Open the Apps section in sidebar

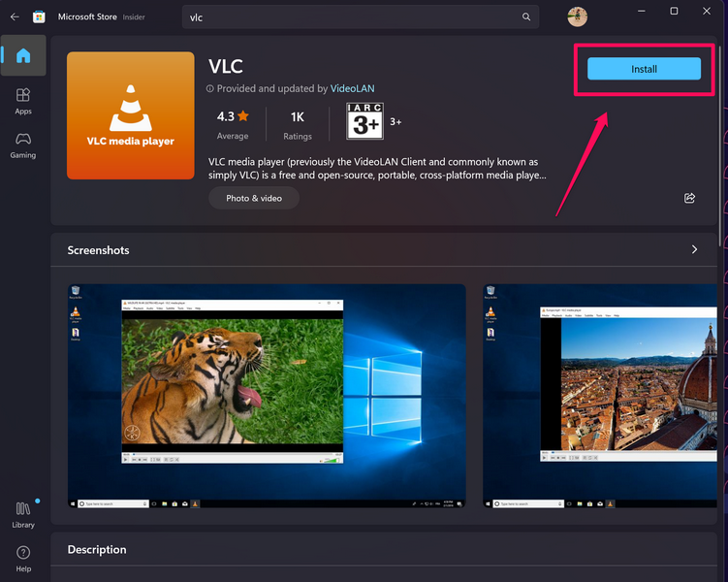(x=23, y=101)
